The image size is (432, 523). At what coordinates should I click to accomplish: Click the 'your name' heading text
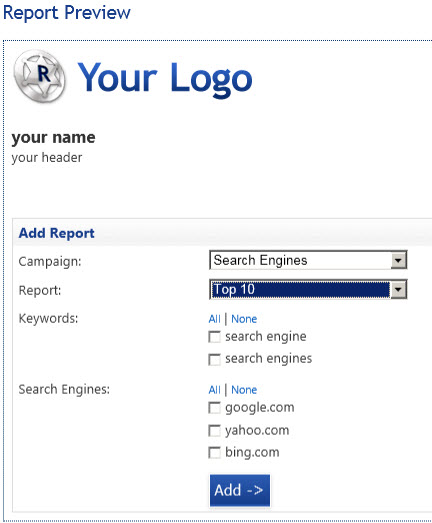[53, 137]
